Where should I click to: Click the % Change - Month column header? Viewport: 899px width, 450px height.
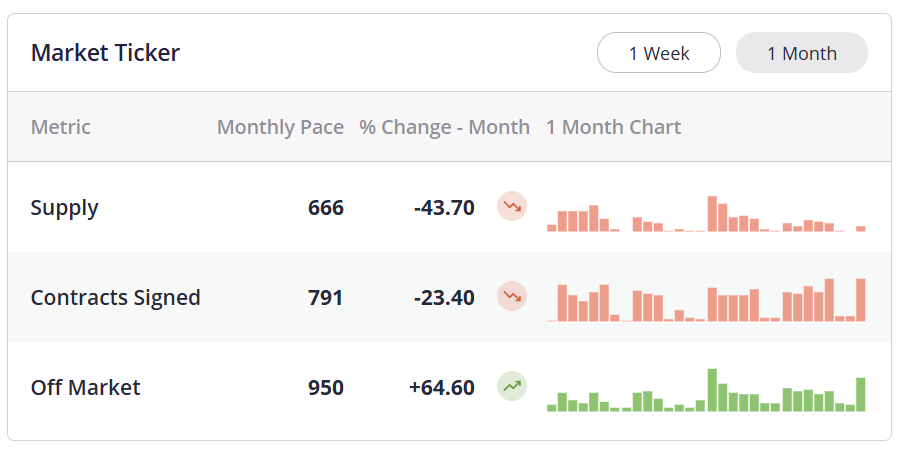(445, 127)
